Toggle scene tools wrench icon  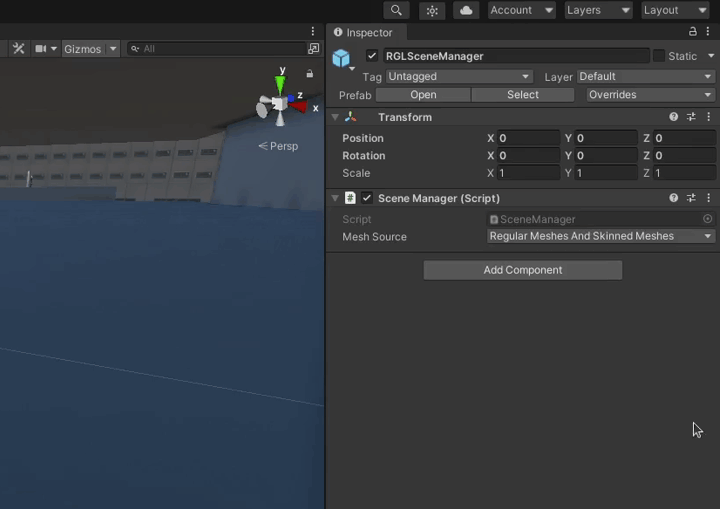(18, 48)
